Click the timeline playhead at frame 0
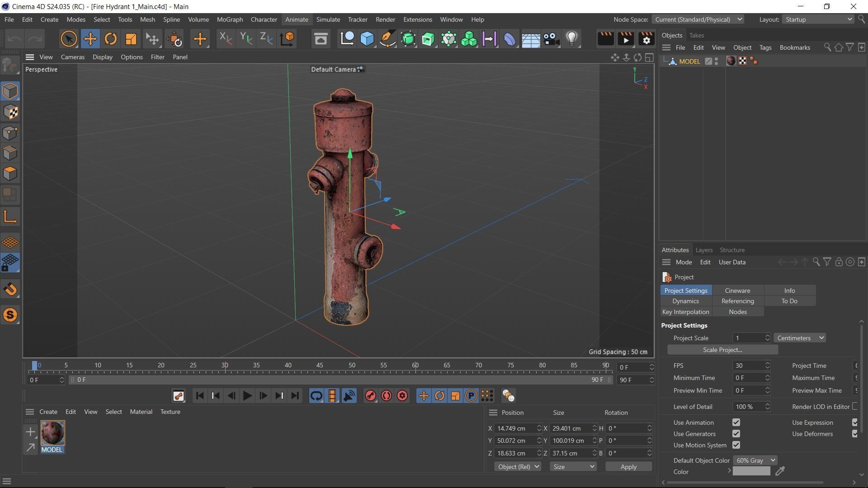The width and height of the screenshot is (868, 488). [35, 366]
